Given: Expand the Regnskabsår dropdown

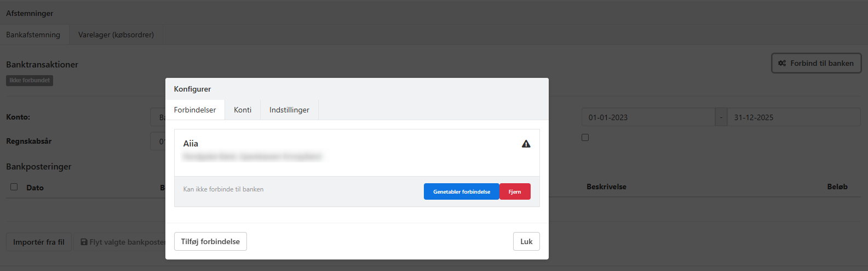Looking at the screenshot, I should pyautogui.click(x=158, y=142).
